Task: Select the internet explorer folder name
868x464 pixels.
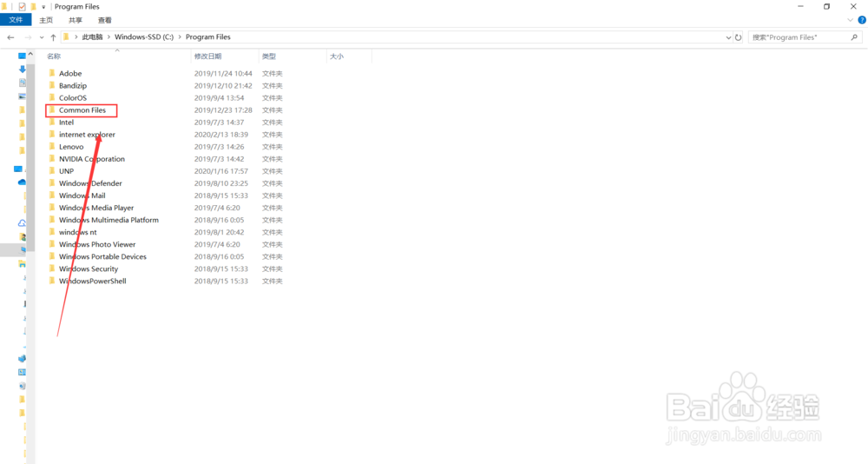Action: [87, 134]
